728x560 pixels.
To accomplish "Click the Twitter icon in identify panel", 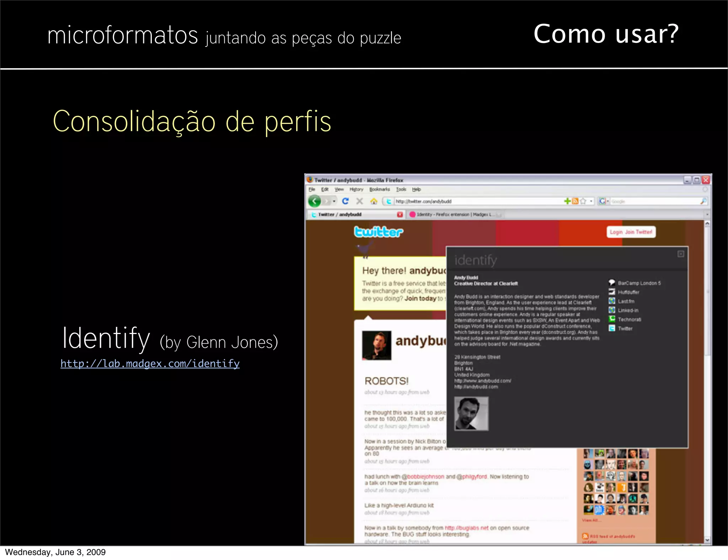I will (612, 328).
